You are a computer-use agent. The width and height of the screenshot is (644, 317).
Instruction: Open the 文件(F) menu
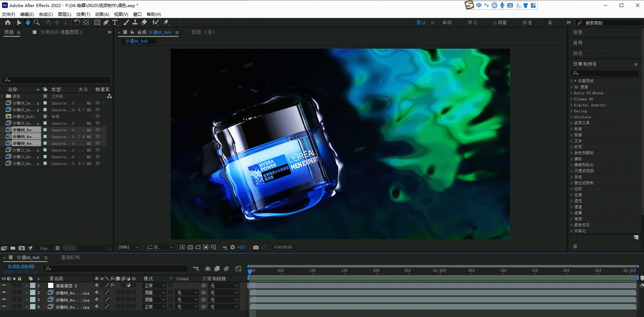8,14
